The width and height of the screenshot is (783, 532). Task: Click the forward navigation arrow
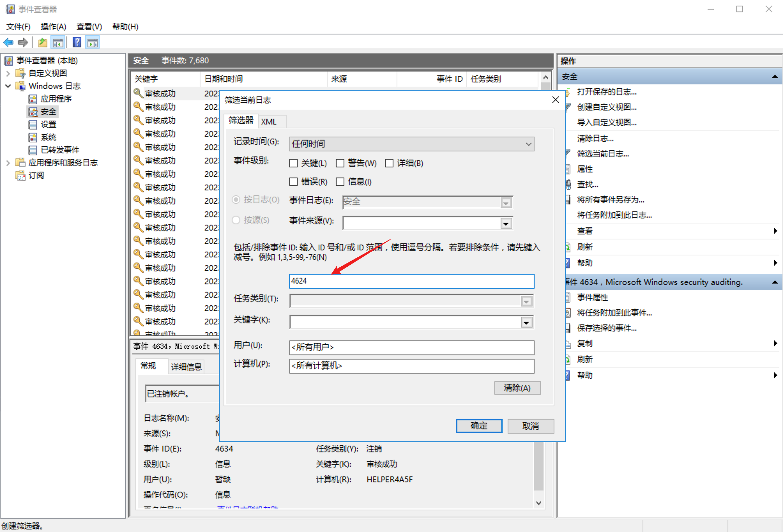[x=22, y=42]
